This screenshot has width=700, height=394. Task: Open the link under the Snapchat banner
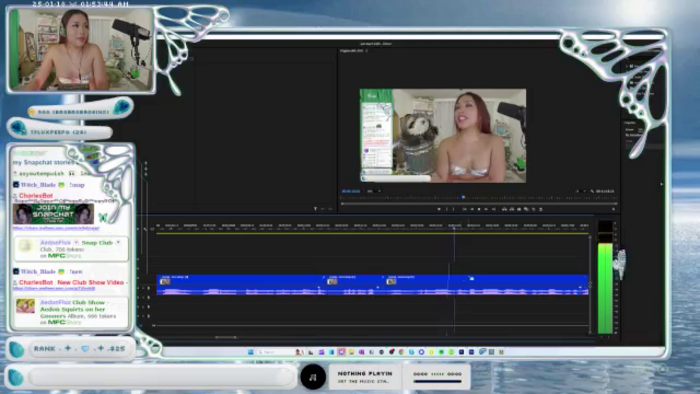56,228
